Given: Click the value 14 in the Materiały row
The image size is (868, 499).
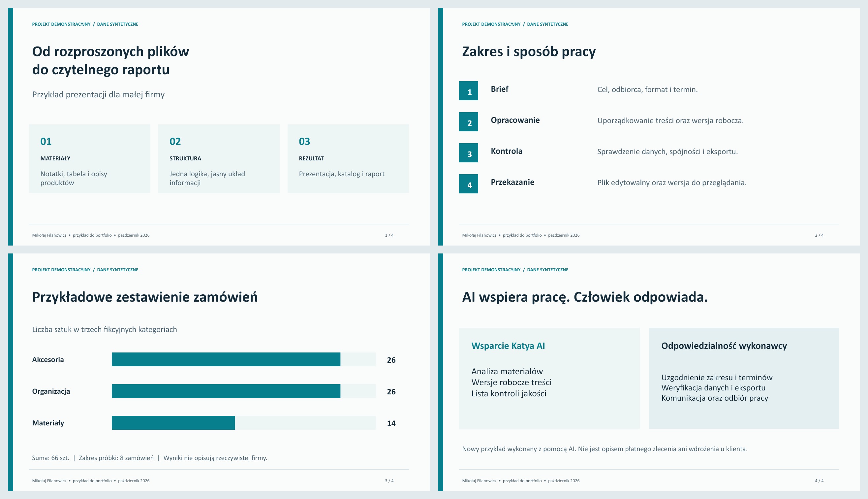Looking at the screenshot, I should [391, 423].
